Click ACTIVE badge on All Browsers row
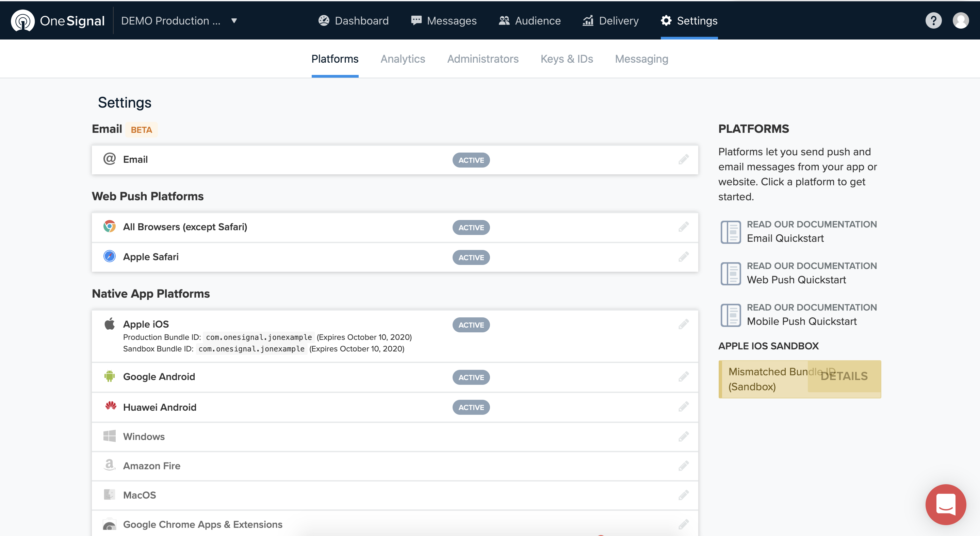This screenshot has width=980, height=536. click(471, 228)
